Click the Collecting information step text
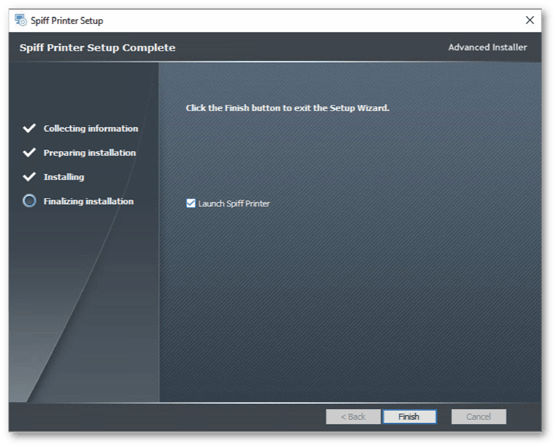Screen dimensions: 556x447 tap(91, 128)
